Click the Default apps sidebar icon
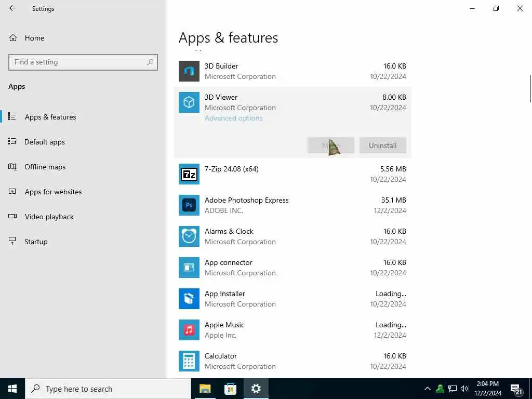Image resolution: width=532 pixels, height=399 pixels. 12,141
